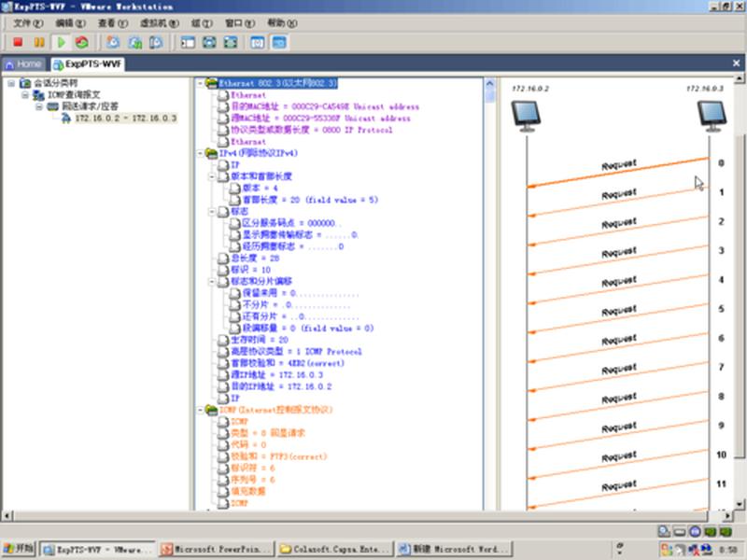747x560 pixels.
Task: Click the Revert to Snapshot toolbar icon
Action: click(x=134, y=42)
